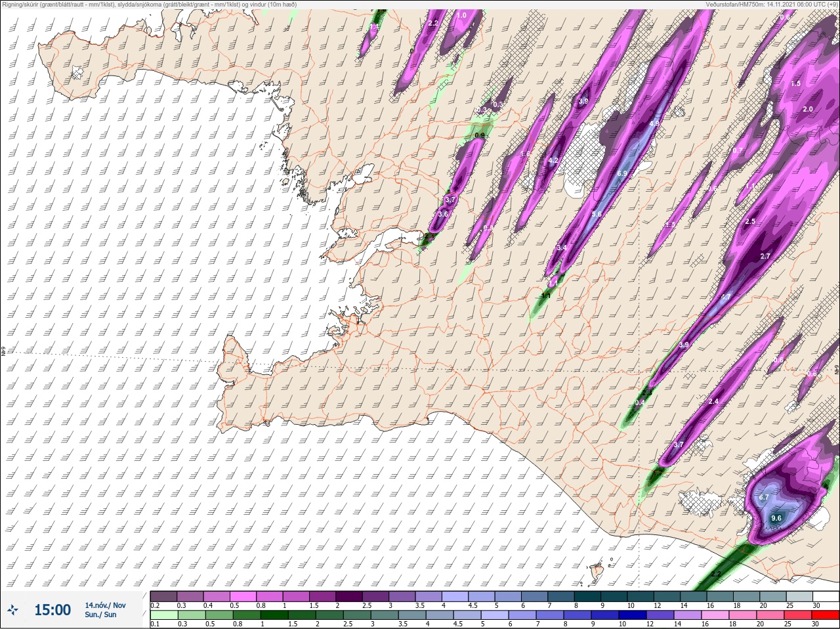Select top legend pink swatch between 0.5 and 0.8

(x=243, y=596)
